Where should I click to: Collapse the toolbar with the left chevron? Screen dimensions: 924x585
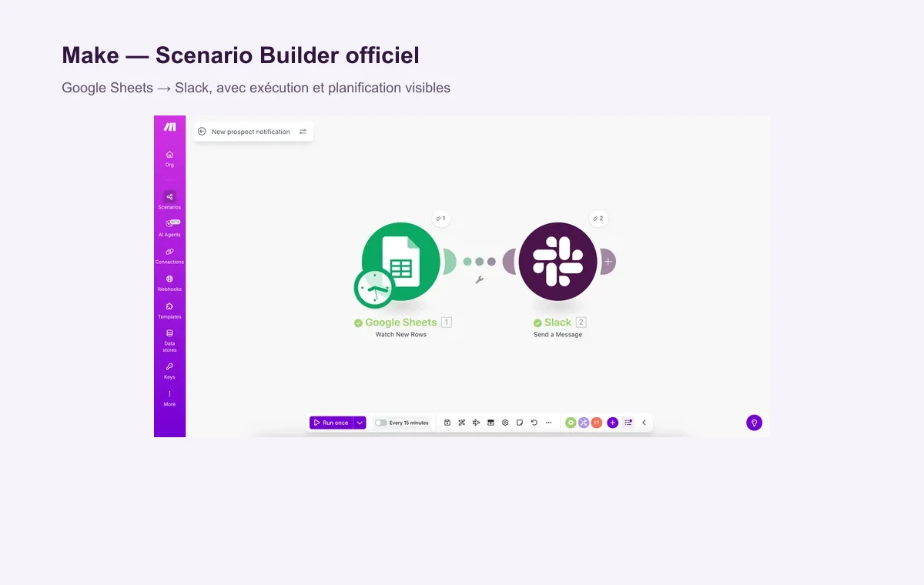click(644, 423)
